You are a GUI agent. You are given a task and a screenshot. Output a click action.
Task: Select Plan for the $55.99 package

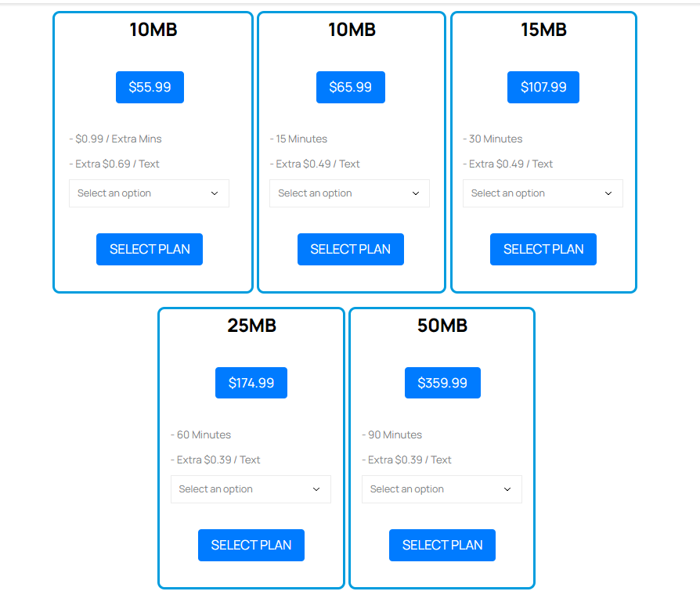point(150,249)
